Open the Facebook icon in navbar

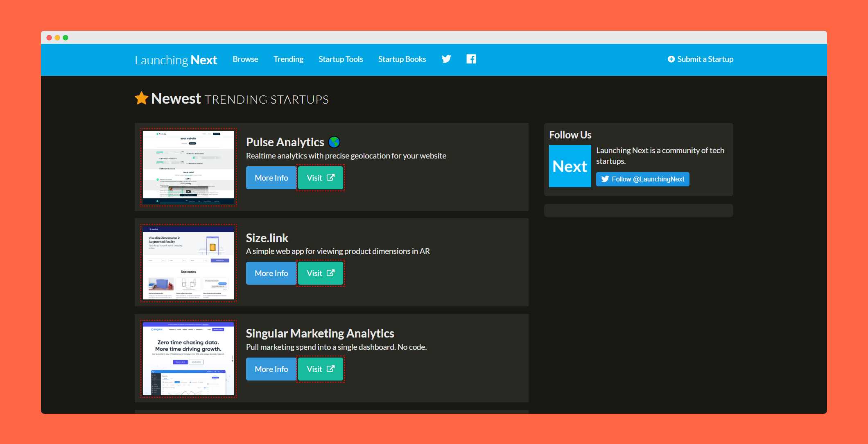471,59
